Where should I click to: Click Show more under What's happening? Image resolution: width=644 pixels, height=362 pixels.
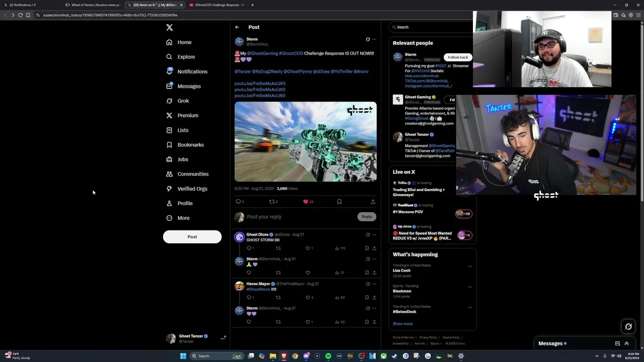click(403, 324)
